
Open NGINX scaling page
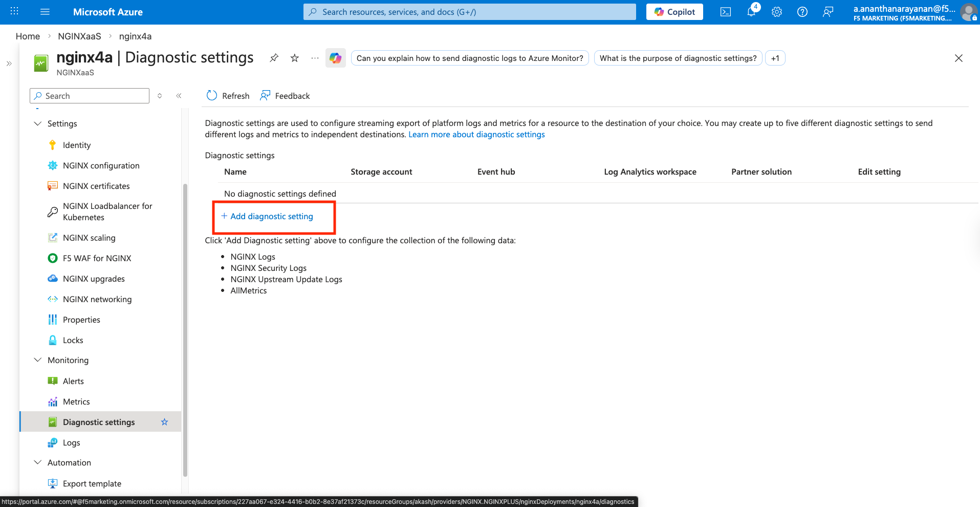pos(89,238)
